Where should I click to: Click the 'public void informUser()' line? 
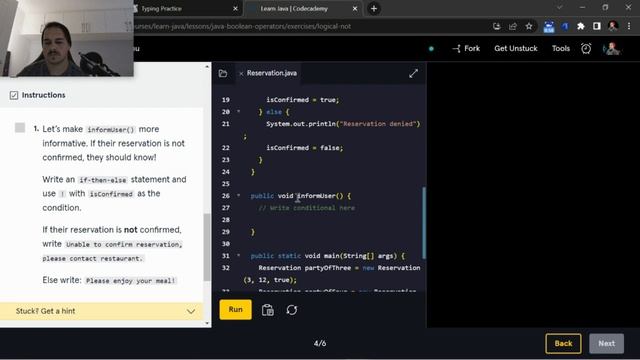click(x=300, y=196)
